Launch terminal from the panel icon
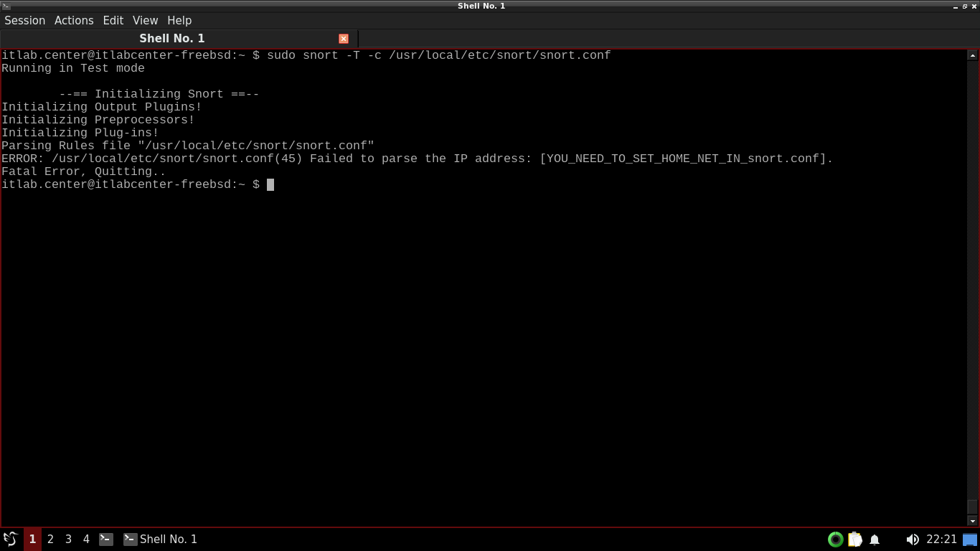The image size is (980, 551). click(106, 539)
